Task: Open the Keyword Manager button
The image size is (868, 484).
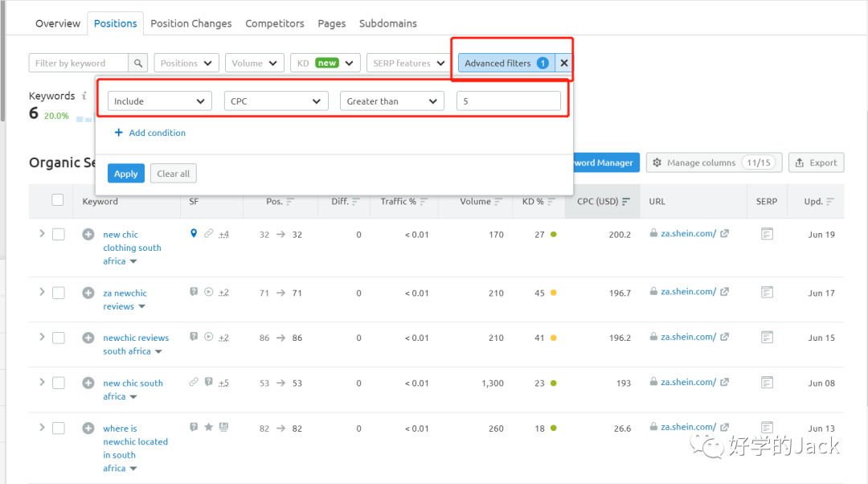Action: tap(606, 163)
